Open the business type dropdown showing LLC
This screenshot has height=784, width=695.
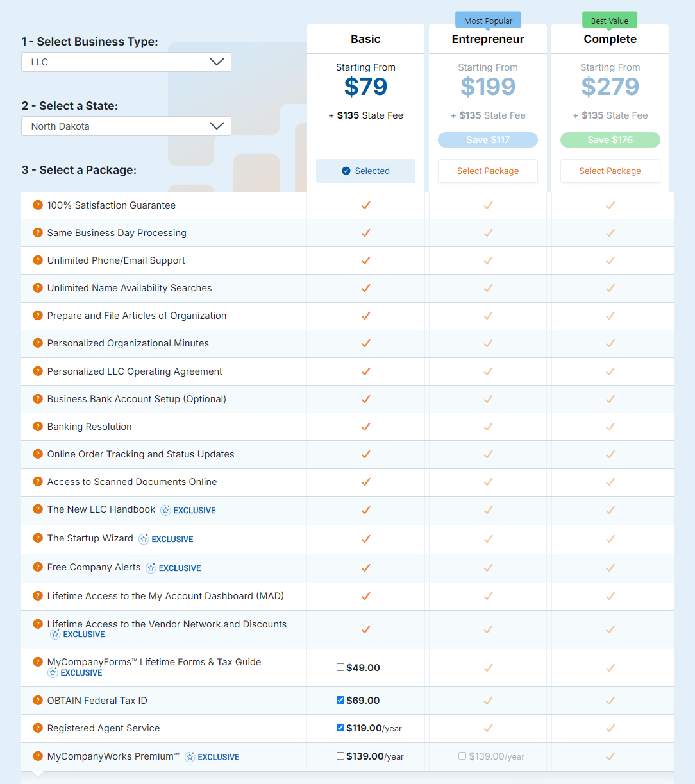point(126,62)
